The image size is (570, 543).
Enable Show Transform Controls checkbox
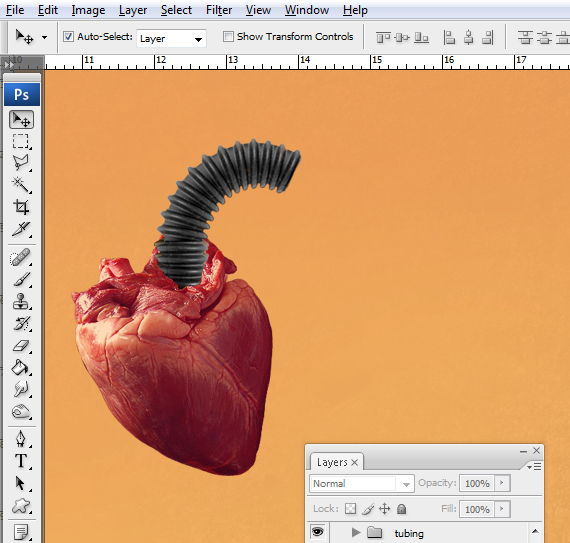click(x=228, y=36)
